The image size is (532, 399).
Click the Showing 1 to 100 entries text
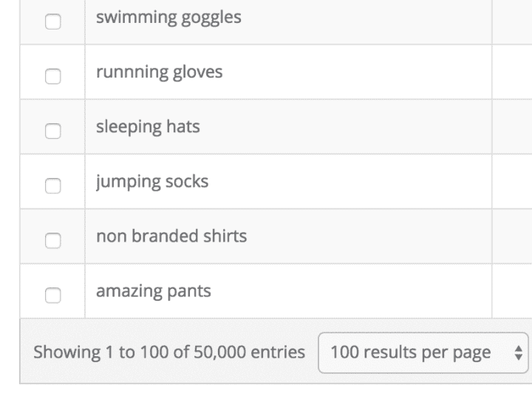tap(169, 352)
